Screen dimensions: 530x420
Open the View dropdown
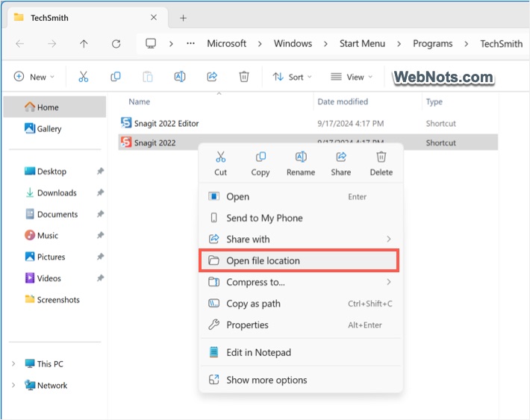351,77
